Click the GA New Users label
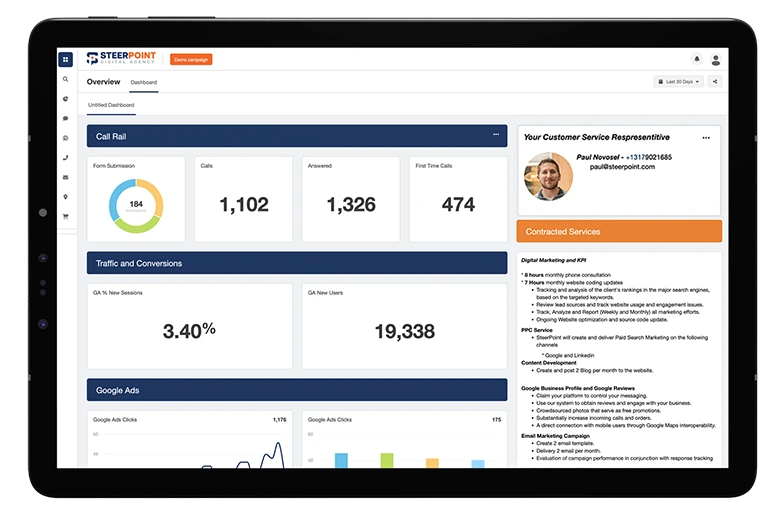The height and width of the screenshot is (518, 780). pyautogui.click(x=325, y=293)
